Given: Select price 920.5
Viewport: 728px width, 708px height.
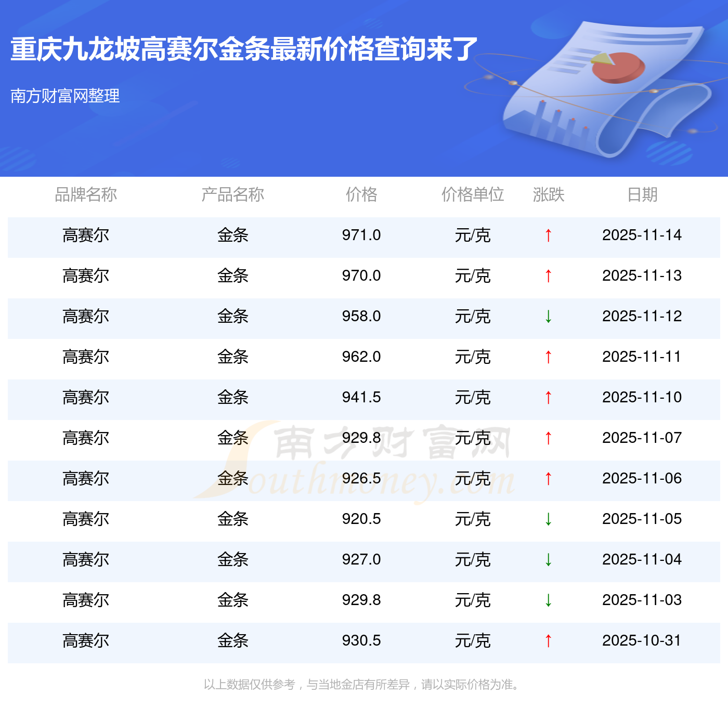Looking at the screenshot, I should 361,519.
